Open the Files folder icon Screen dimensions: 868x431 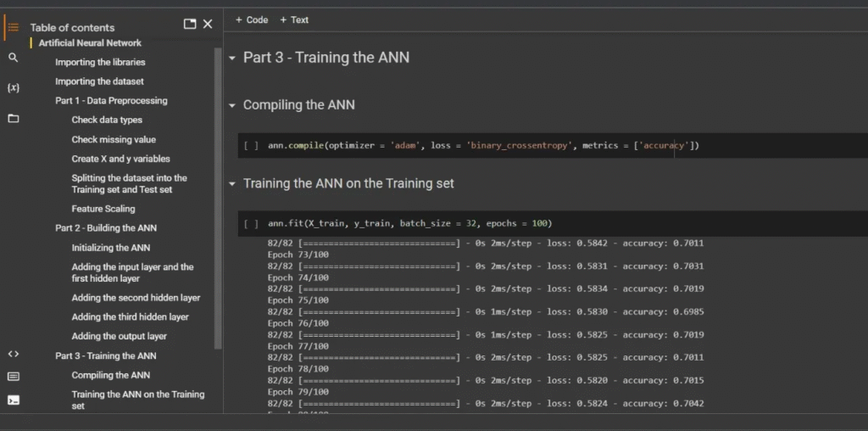tap(13, 119)
